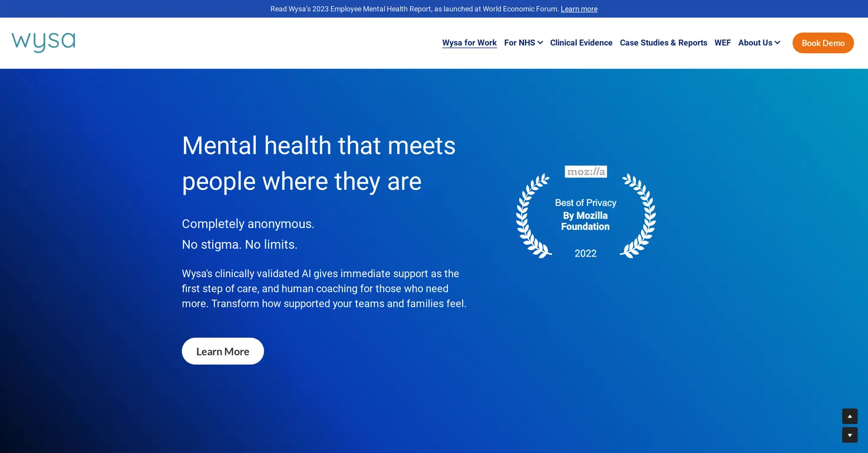The image size is (868, 453).
Task: Click the text 'Completely anonymous.'
Action: click(x=248, y=224)
